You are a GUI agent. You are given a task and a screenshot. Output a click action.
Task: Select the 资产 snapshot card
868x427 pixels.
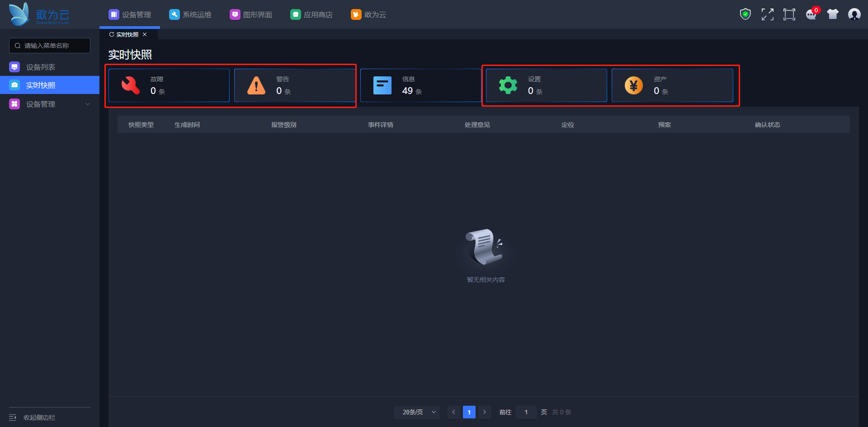point(672,85)
